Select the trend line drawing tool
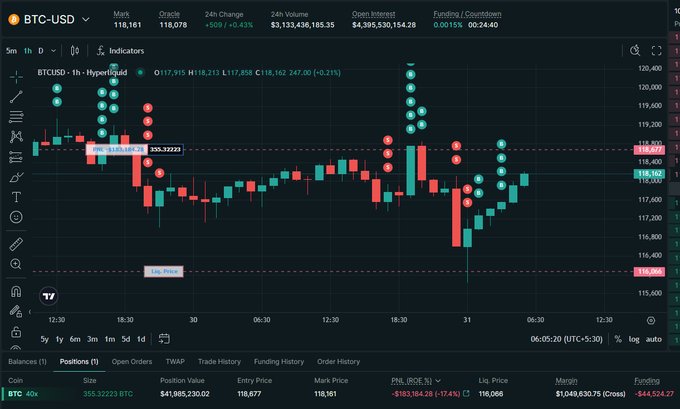Screen dimensions: 680x409 point(16,97)
